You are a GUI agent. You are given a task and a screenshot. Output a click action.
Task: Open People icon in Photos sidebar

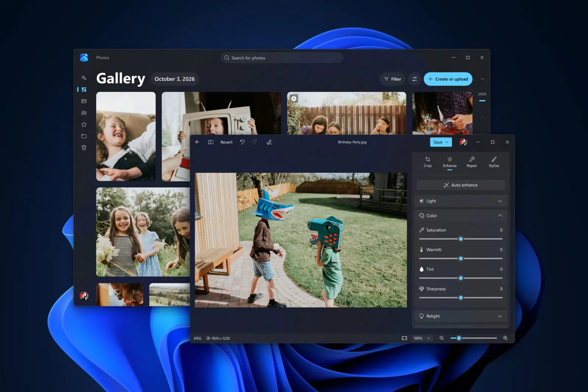pos(84,113)
